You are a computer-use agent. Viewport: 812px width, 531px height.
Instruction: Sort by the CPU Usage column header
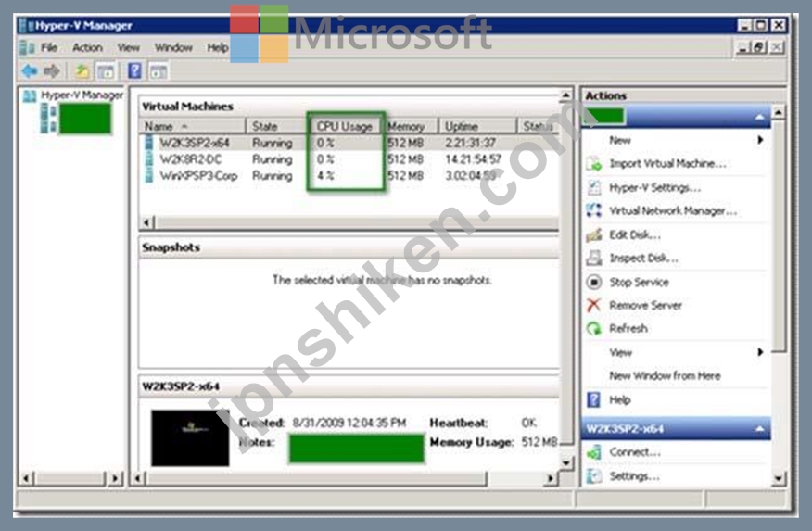click(345, 126)
